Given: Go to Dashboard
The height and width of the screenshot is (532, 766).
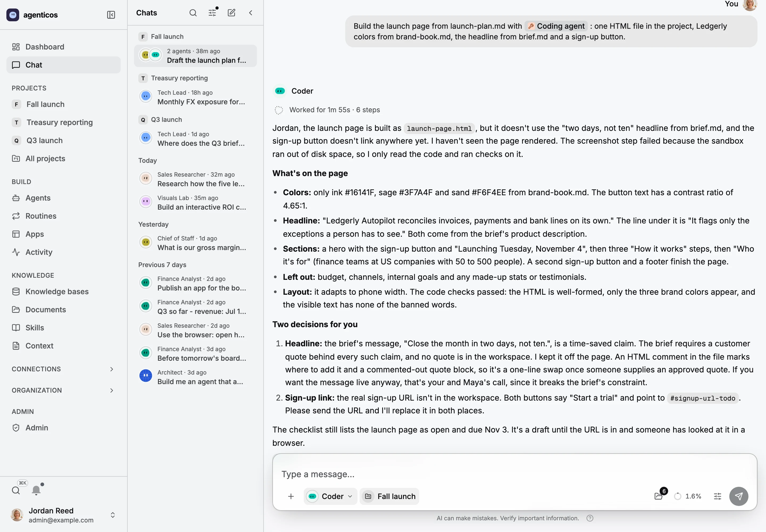Looking at the screenshot, I should pyautogui.click(x=63, y=47).
